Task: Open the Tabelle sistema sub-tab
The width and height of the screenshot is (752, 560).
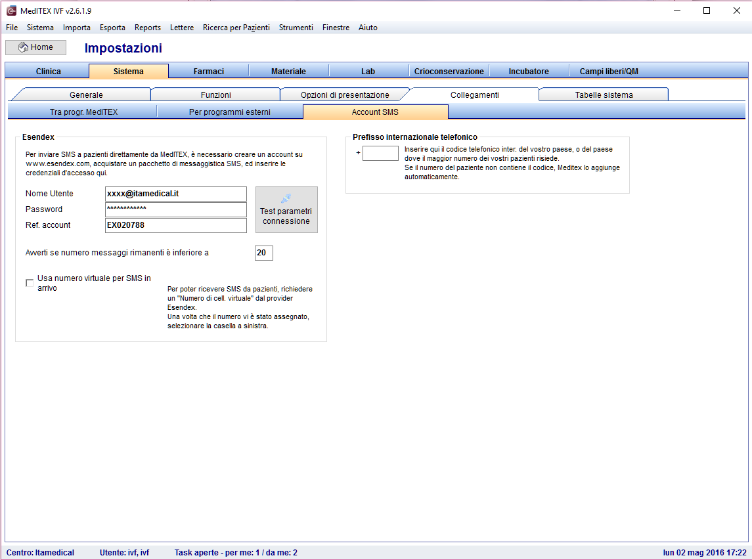Action: pos(604,95)
